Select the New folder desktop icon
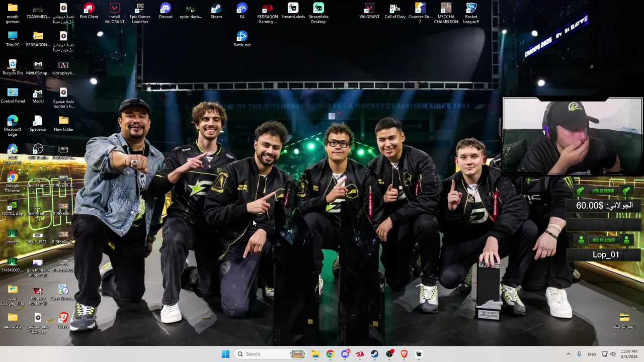644x362 pixels. 63,124
